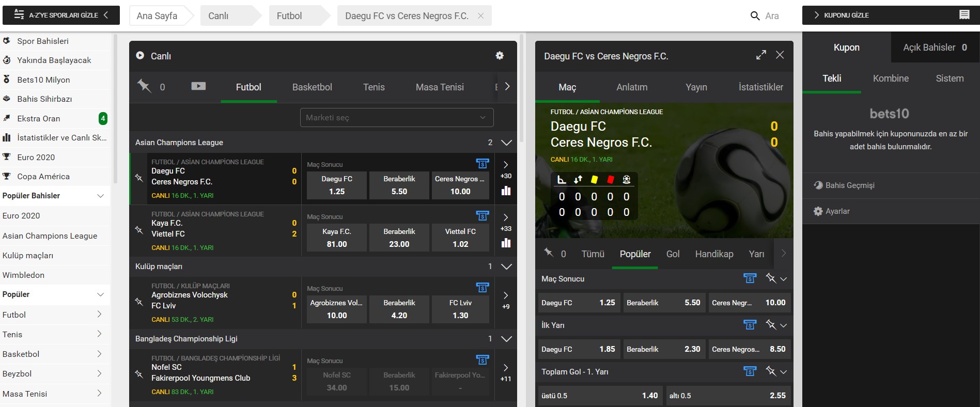The image size is (980, 407).
Task: Open the Açık Bahisler tab
Action: [x=935, y=48]
